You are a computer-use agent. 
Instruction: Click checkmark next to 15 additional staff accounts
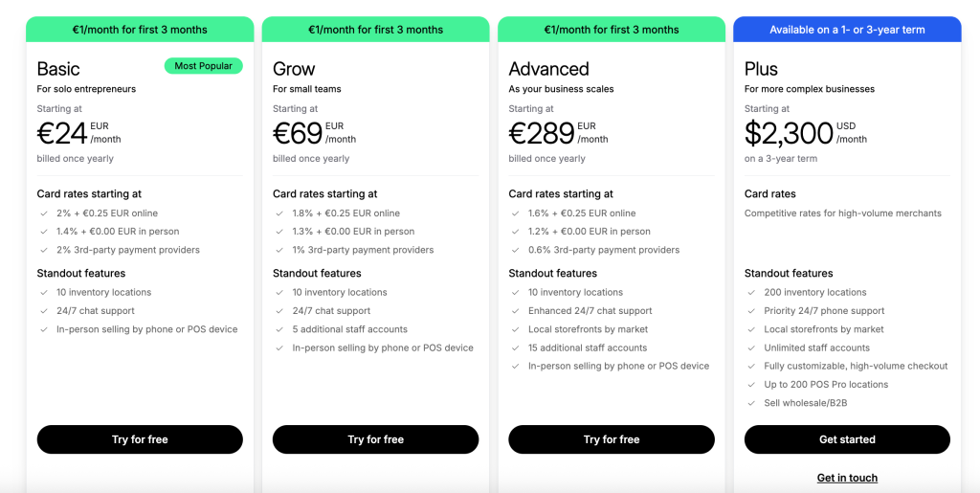click(x=516, y=348)
